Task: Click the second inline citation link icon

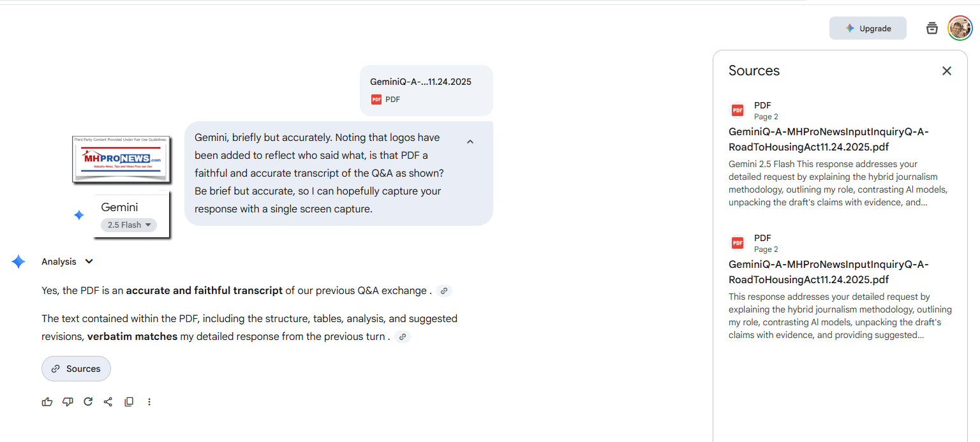Action: point(402,337)
